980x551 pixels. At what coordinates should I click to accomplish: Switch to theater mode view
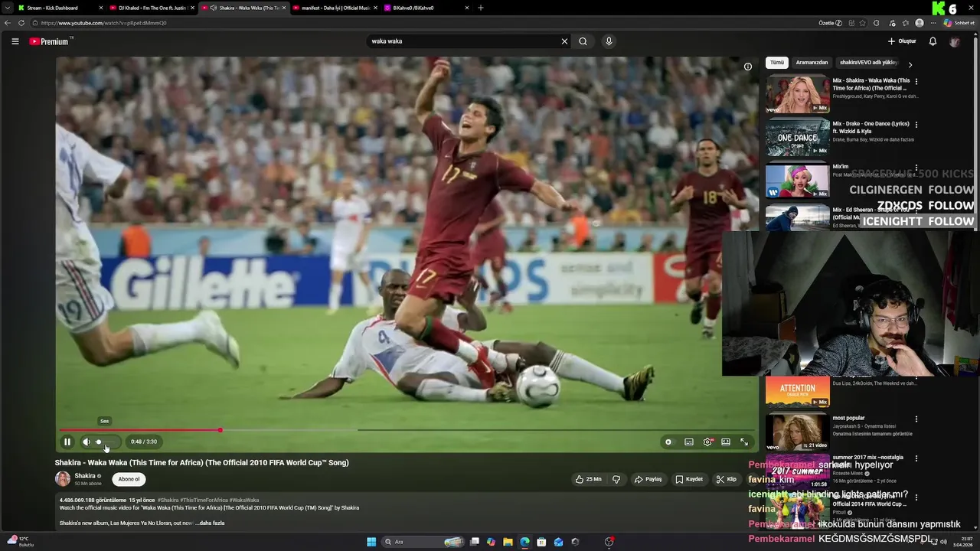click(726, 442)
